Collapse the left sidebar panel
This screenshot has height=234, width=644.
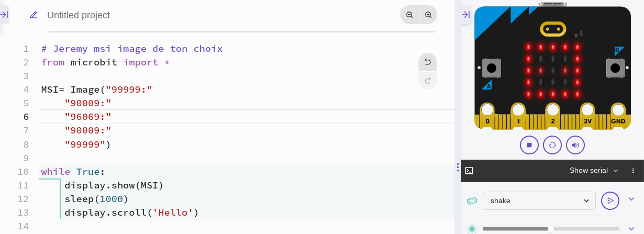pyautogui.click(x=4, y=15)
